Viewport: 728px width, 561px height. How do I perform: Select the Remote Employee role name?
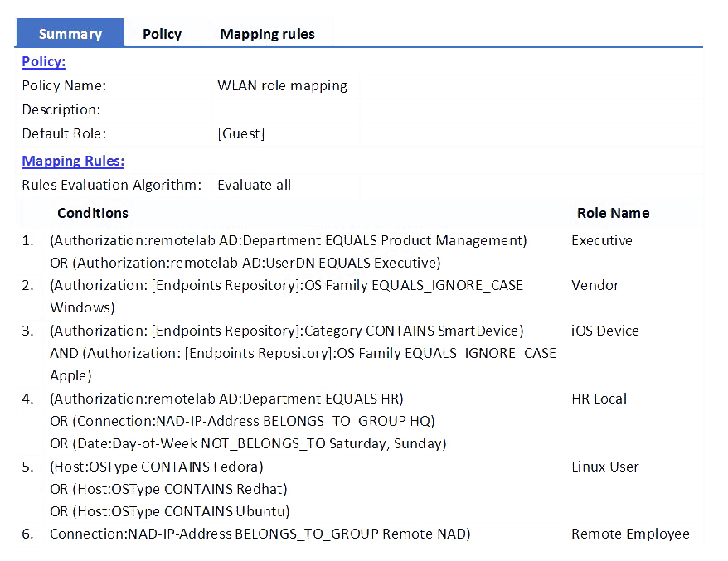[x=630, y=534]
